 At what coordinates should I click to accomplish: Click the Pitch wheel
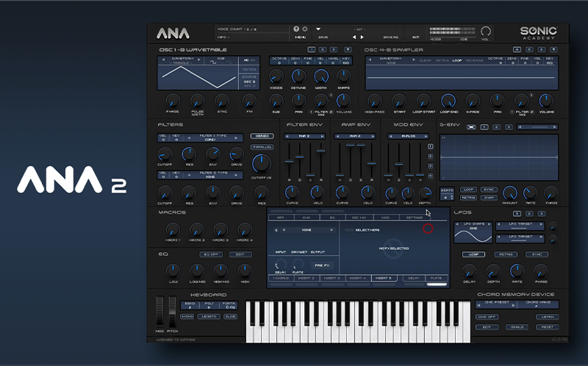[x=172, y=312]
